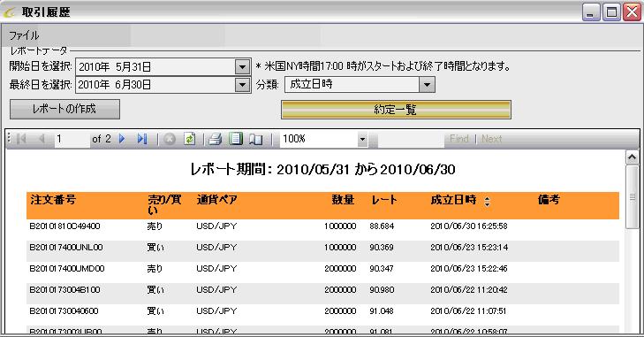Click the レート column header
644x337 pixels.
pos(384,200)
